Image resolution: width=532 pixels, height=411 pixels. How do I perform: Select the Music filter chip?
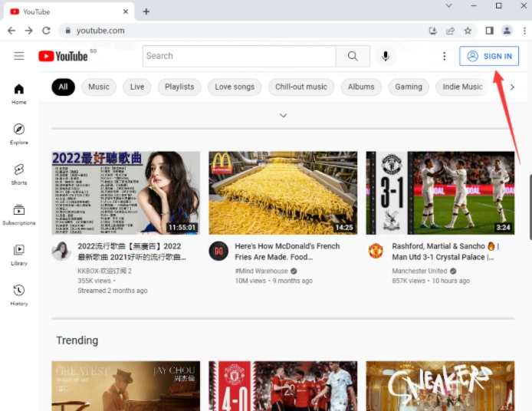[x=99, y=87]
